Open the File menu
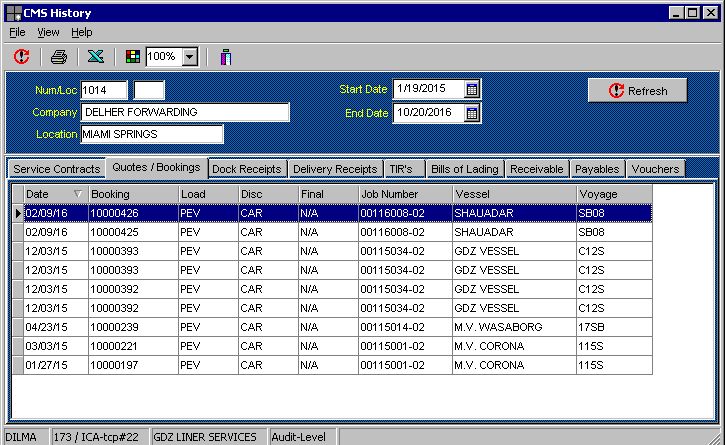This screenshot has height=445, width=725. click(x=17, y=33)
